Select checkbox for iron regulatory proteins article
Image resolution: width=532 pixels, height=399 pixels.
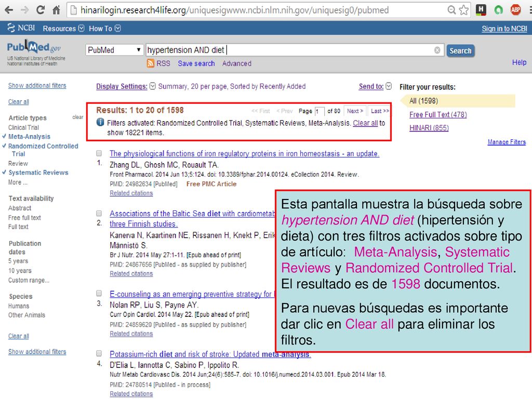(x=99, y=153)
